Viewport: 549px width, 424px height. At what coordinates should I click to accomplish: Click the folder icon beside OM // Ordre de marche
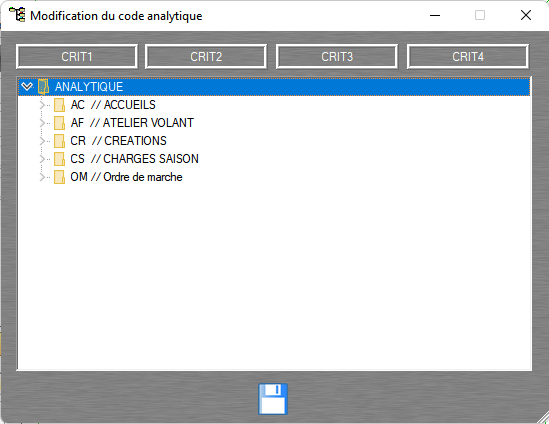click(x=59, y=177)
